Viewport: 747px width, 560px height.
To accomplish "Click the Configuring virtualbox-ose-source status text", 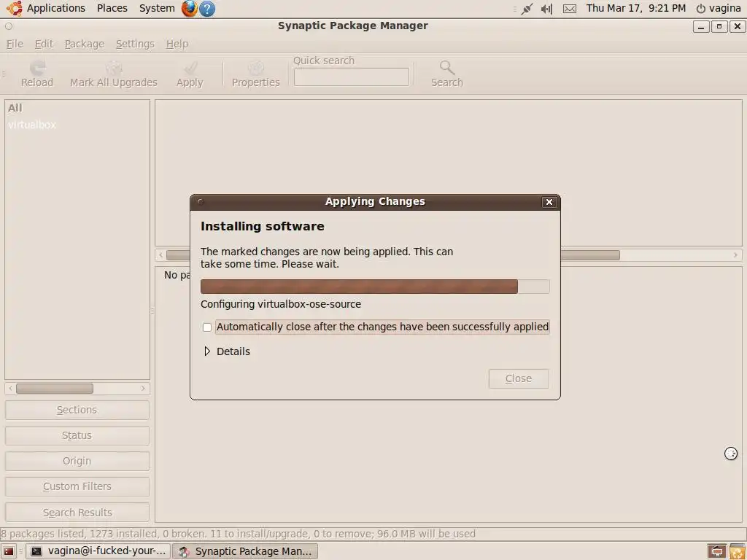I will [x=281, y=304].
